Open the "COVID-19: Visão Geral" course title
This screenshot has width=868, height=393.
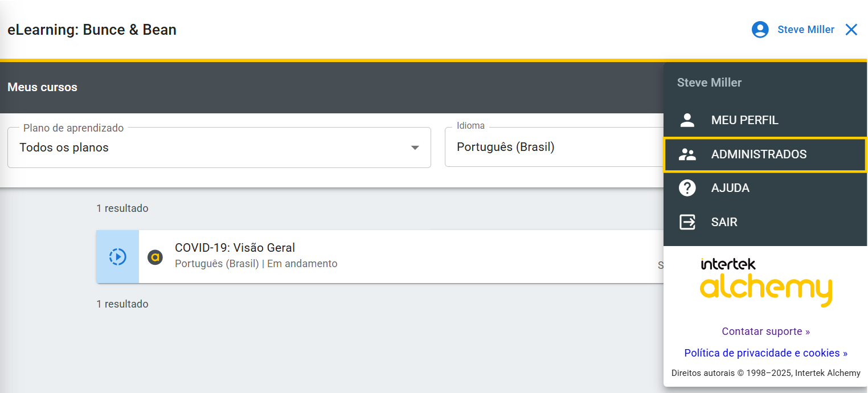point(235,248)
